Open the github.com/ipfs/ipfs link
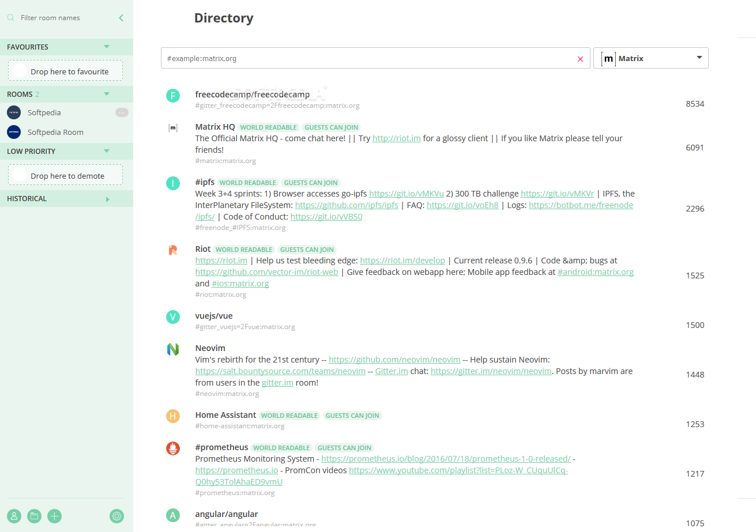Image resolution: width=756 pixels, height=532 pixels. coord(347,205)
